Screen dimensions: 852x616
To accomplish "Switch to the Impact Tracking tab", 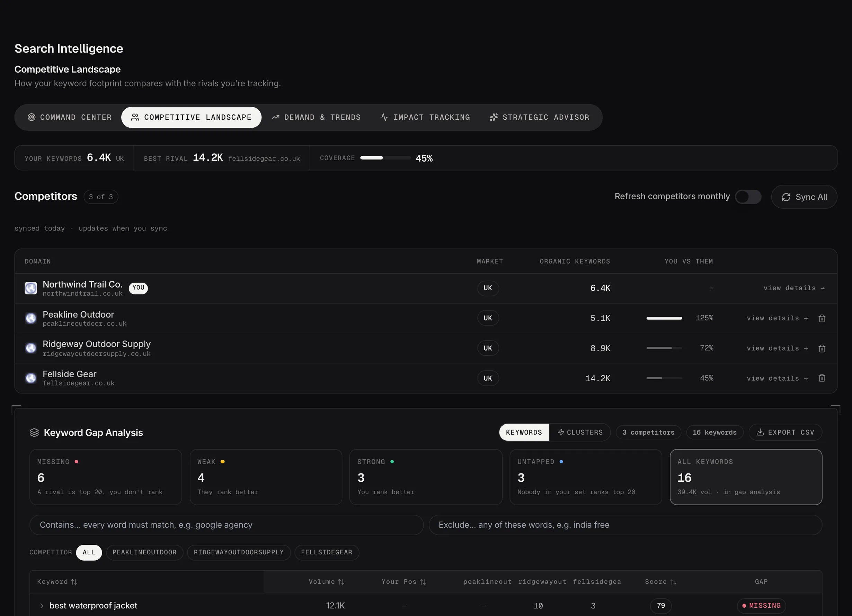I will [425, 118].
